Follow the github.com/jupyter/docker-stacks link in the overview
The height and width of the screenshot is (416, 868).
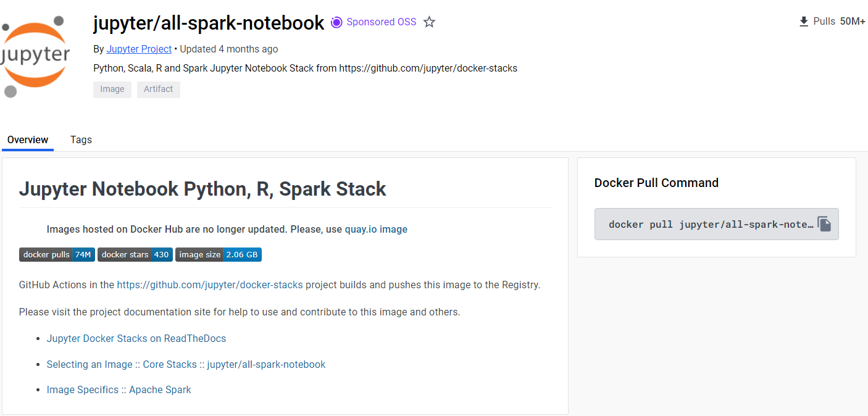pos(210,285)
